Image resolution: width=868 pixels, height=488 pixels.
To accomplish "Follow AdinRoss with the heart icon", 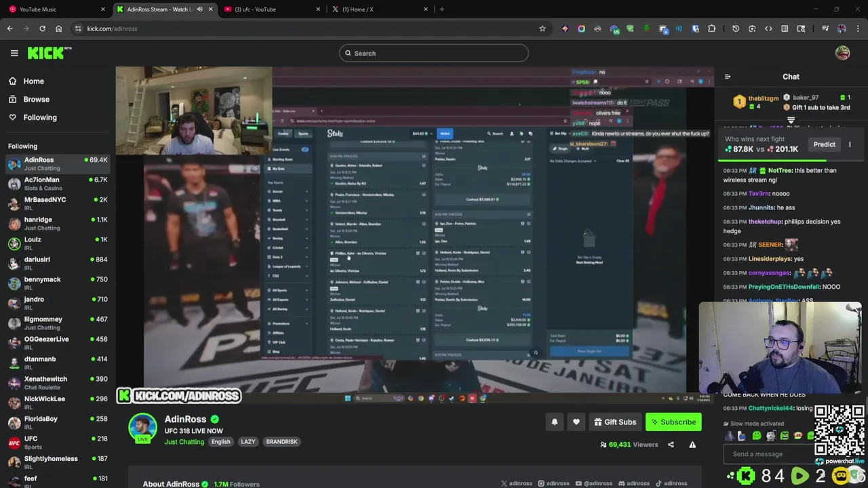I will [x=576, y=422].
